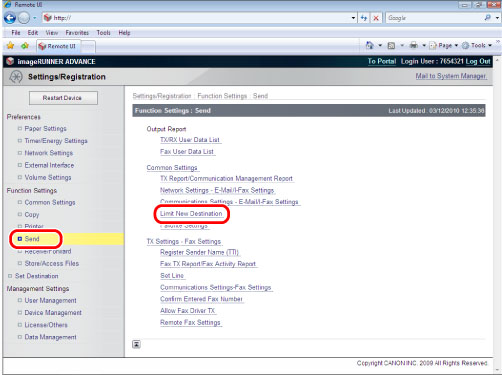Open the address bar history dropdown arrow
Screen dimensions: 502x375
tap(353, 18)
